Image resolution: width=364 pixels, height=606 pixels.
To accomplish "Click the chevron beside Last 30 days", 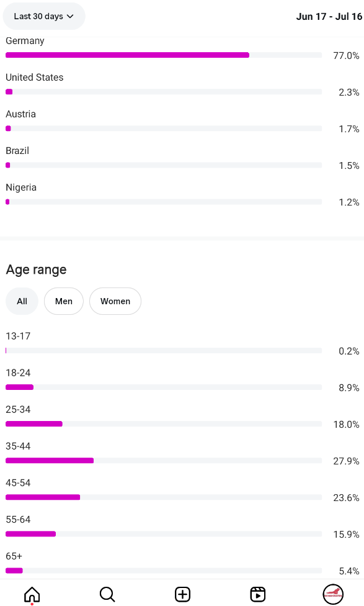I will tap(70, 16).
